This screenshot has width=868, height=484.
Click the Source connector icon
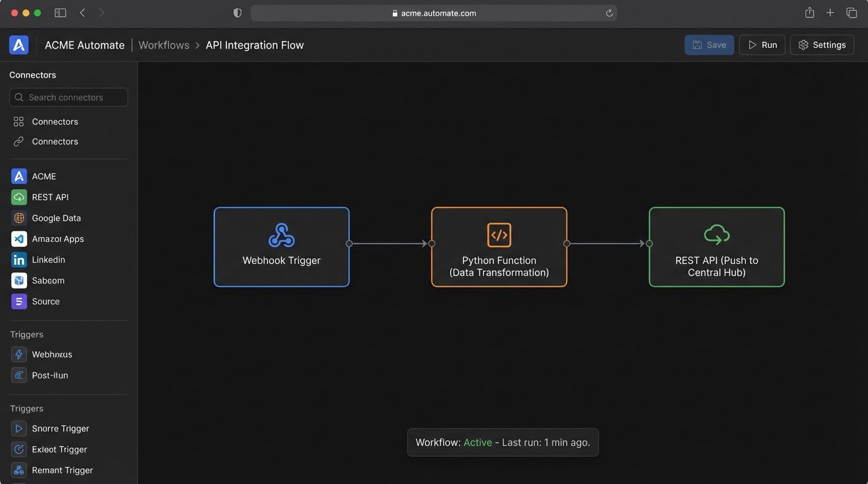[x=19, y=301]
